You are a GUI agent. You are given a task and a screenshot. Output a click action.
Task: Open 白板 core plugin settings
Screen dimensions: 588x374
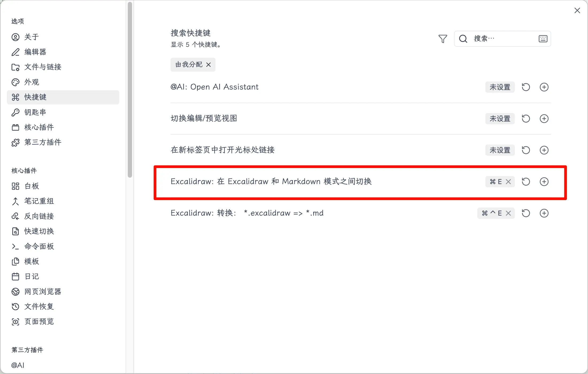click(x=32, y=186)
